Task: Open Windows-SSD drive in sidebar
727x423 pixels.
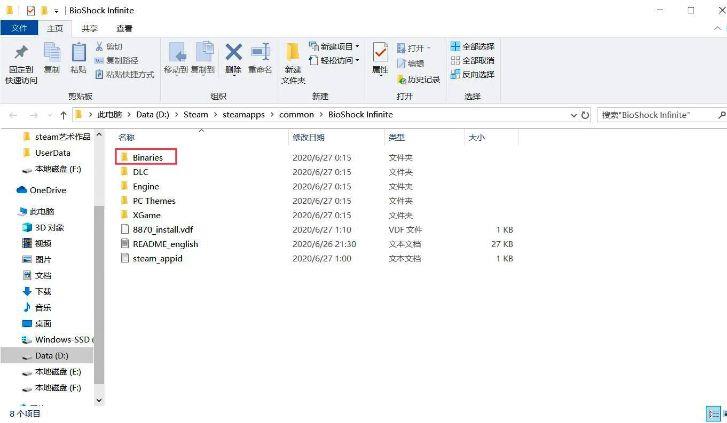Action: (57, 340)
